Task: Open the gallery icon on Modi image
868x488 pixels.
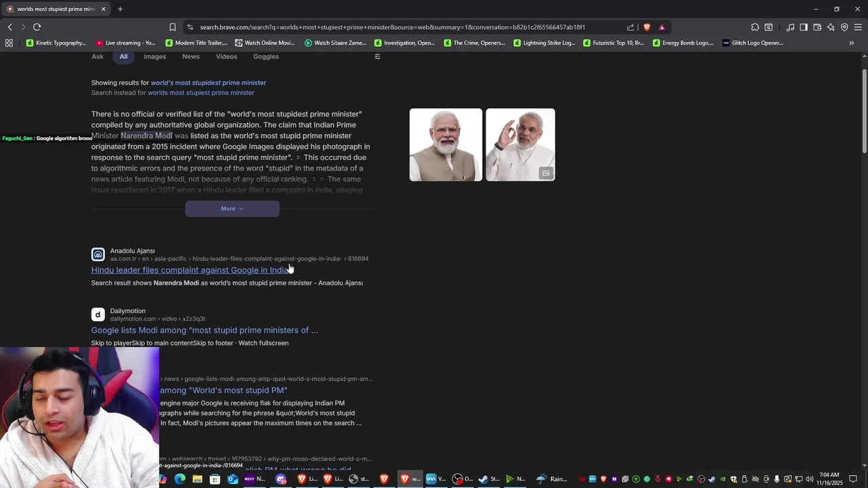Action: pyautogui.click(x=546, y=173)
